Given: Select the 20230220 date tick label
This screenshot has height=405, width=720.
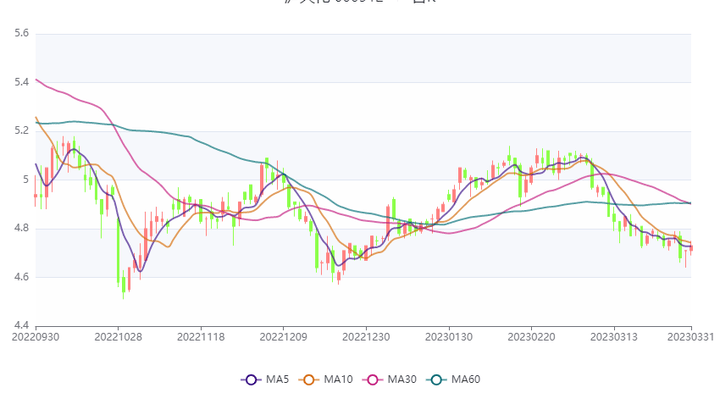Looking at the screenshot, I should click(530, 339).
